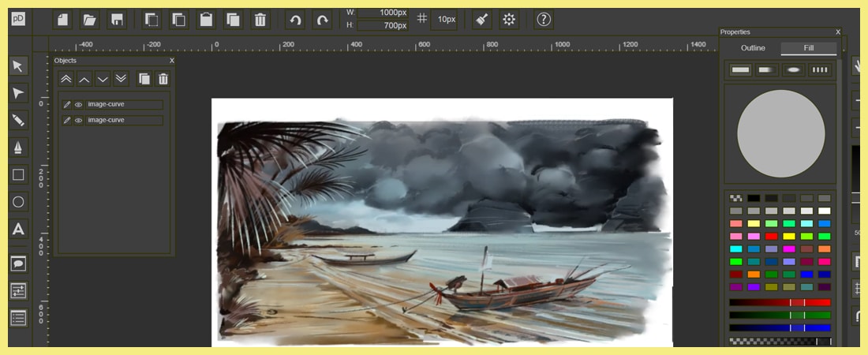The height and width of the screenshot is (355, 868).
Task: Delete object using Objects panel trash icon
Action: 163,79
